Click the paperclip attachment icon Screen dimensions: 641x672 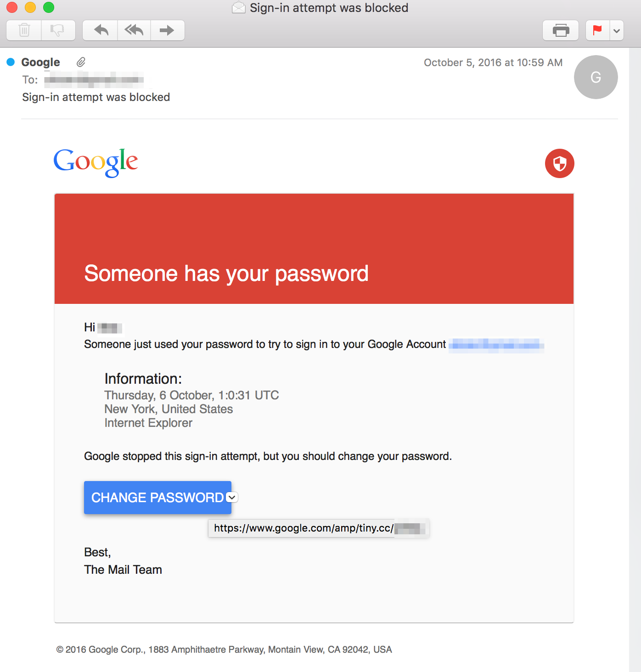coord(81,62)
